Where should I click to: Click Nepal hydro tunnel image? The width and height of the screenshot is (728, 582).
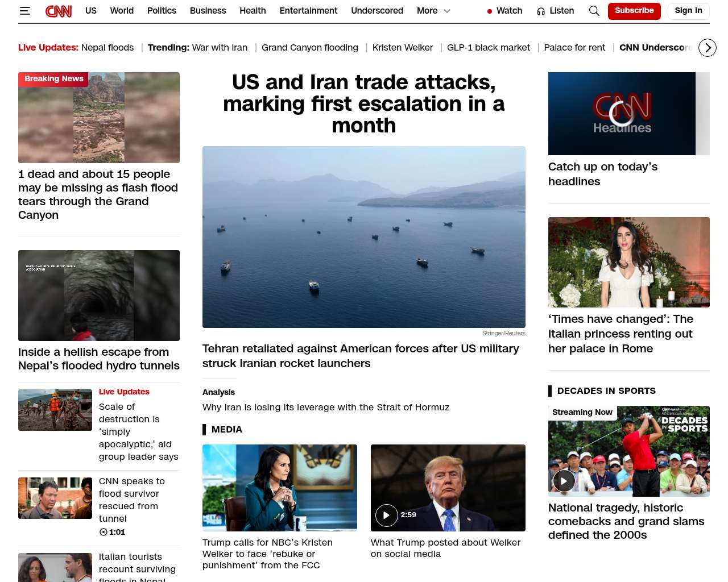[x=99, y=296]
